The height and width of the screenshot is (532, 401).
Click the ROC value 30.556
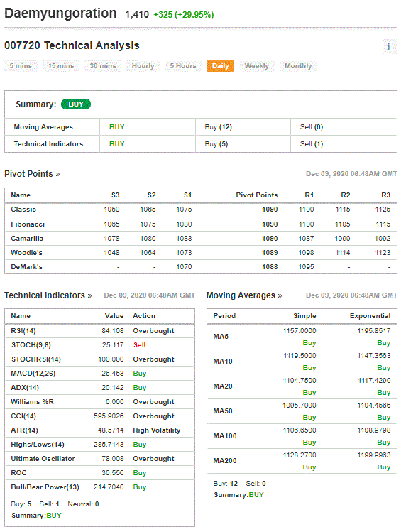113,473
